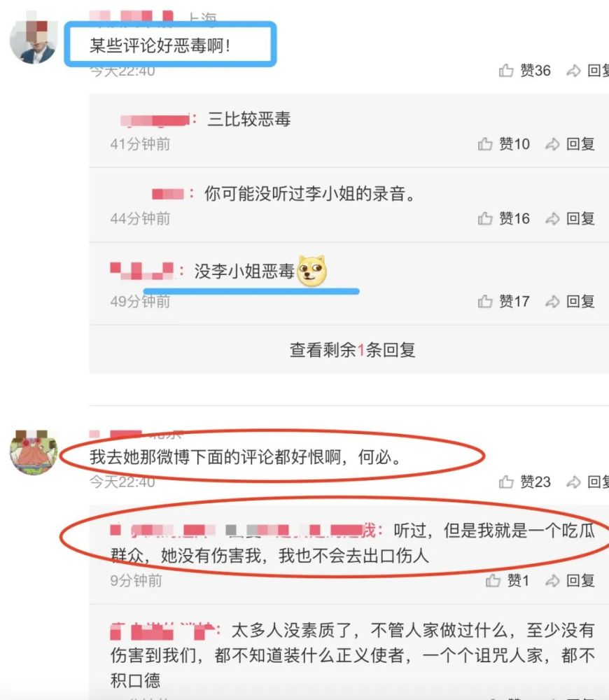
Task: Click the doge emoji in 没李小姐恶毒 reply
Action: click(311, 270)
